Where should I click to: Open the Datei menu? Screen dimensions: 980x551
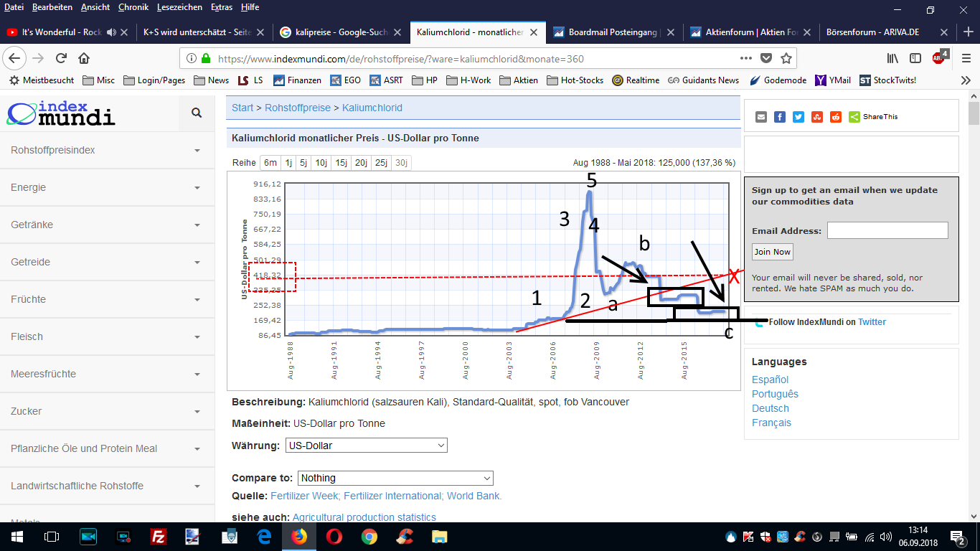click(x=14, y=7)
